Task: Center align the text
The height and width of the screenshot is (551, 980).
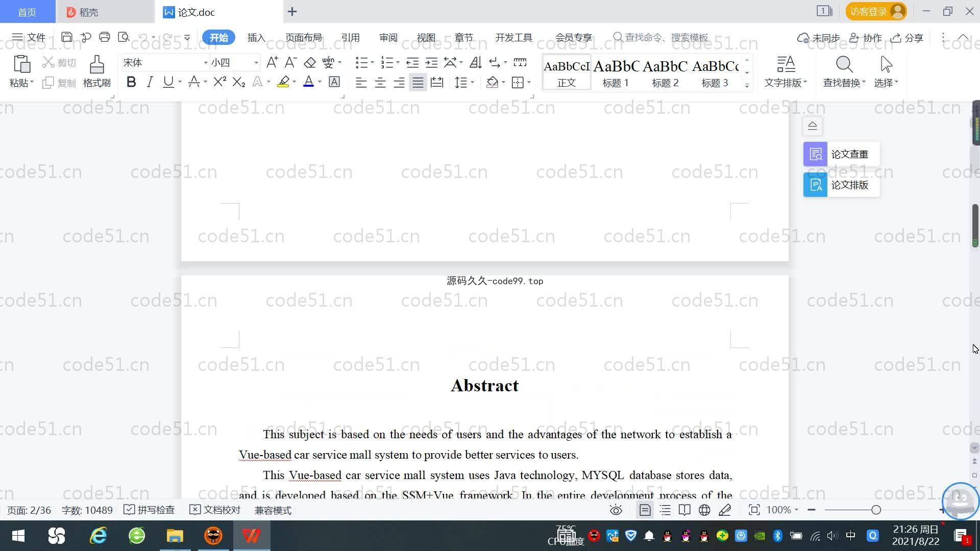Action: tap(380, 82)
